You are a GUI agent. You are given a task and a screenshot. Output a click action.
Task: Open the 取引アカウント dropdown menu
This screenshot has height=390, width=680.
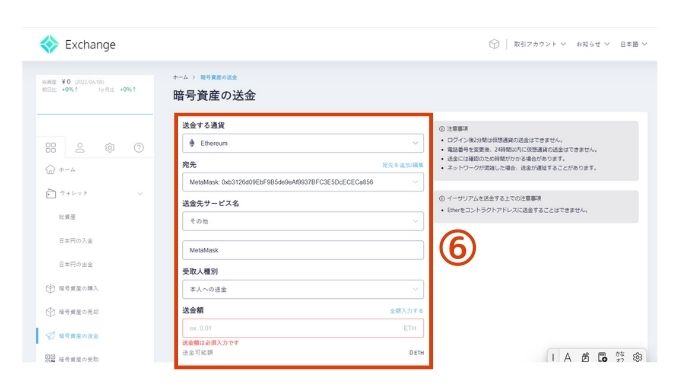coord(539,44)
